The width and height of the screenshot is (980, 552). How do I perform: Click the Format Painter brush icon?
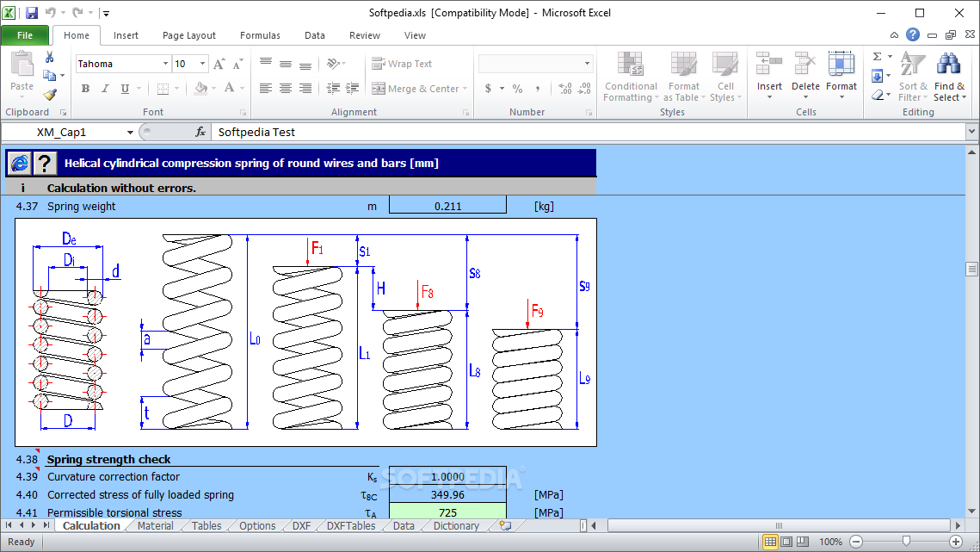tap(49, 95)
